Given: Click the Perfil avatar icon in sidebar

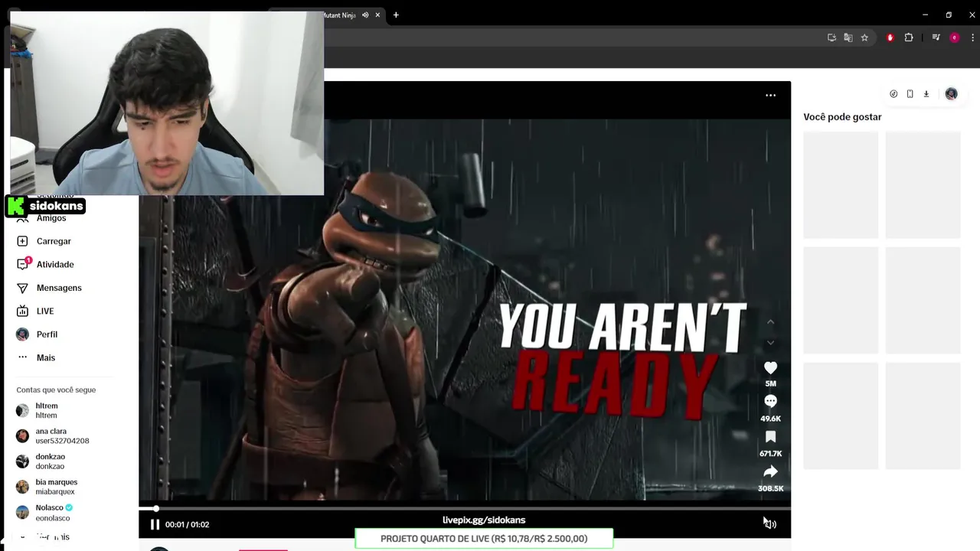Looking at the screenshot, I should [x=22, y=334].
